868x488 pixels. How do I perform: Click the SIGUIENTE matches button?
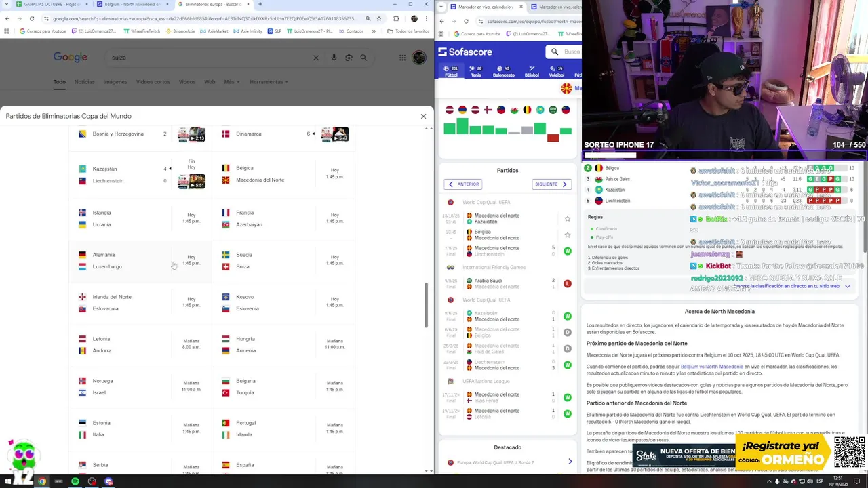tap(551, 184)
